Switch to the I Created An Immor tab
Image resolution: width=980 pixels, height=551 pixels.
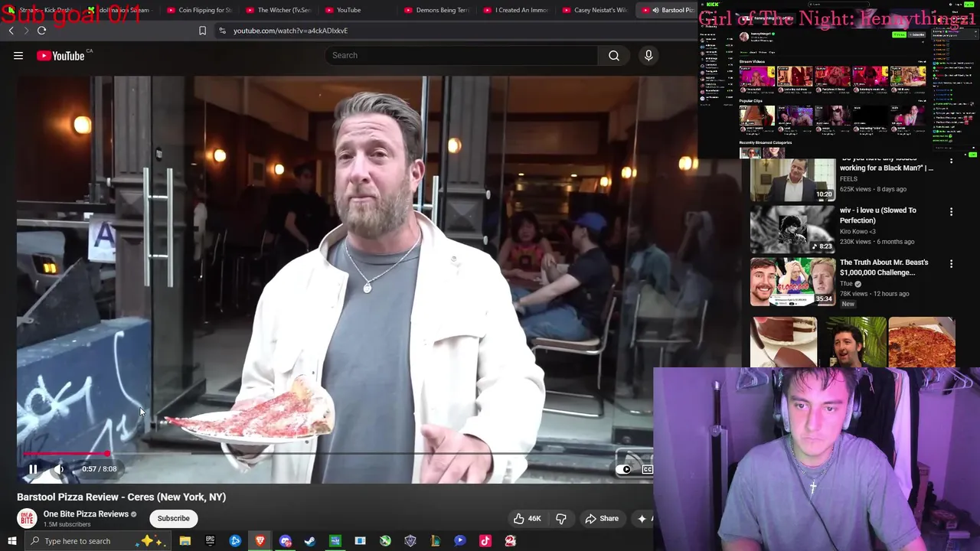[x=516, y=10]
